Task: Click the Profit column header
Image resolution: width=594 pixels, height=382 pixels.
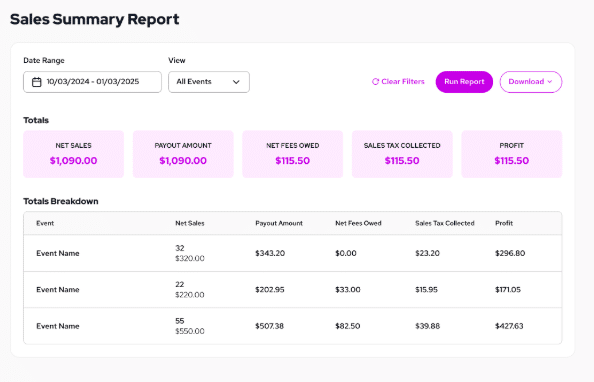Action: (504, 223)
